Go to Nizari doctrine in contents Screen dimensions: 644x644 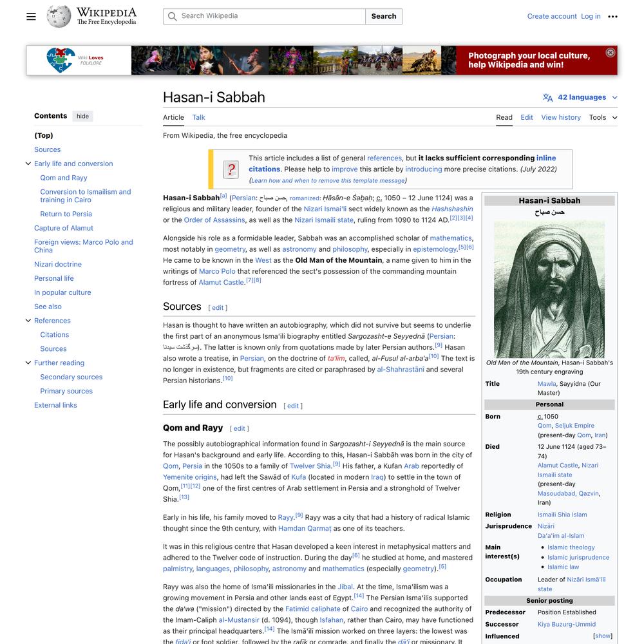click(58, 264)
